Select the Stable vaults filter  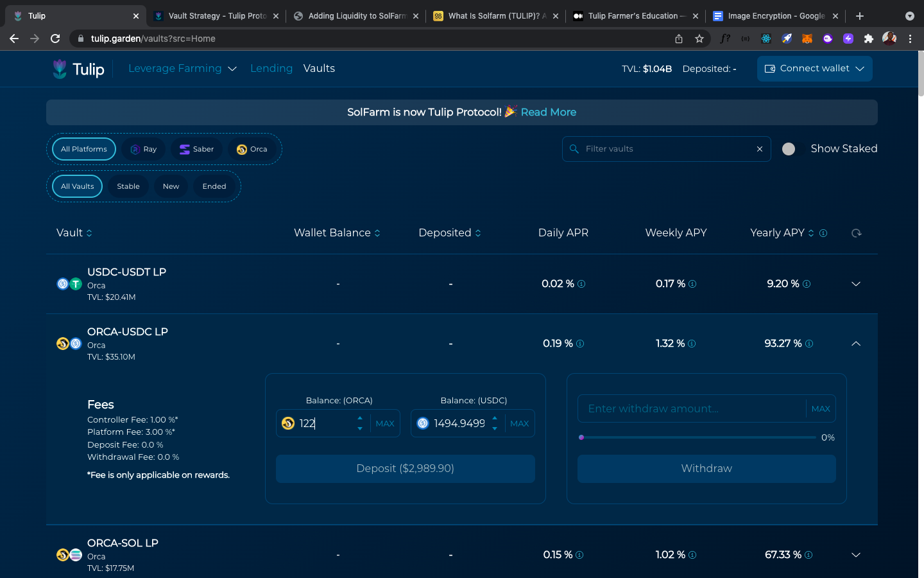(128, 186)
